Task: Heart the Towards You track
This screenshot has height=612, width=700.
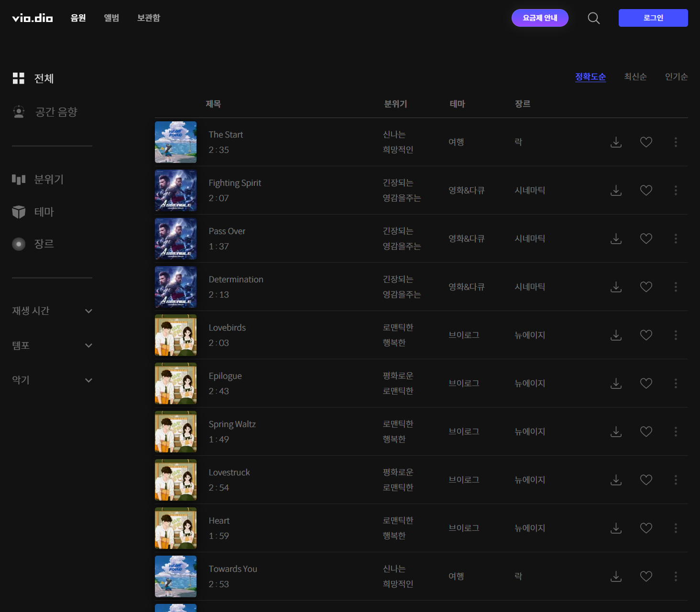Action: point(645,577)
